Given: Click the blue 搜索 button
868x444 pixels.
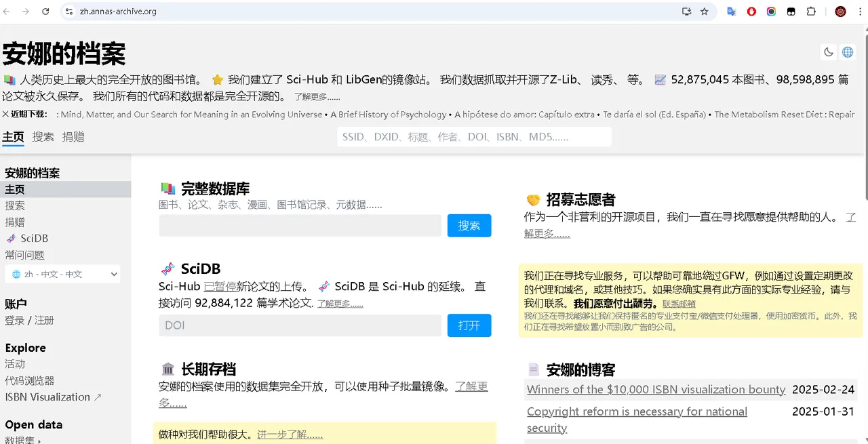Looking at the screenshot, I should pyautogui.click(x=469, y=226).
